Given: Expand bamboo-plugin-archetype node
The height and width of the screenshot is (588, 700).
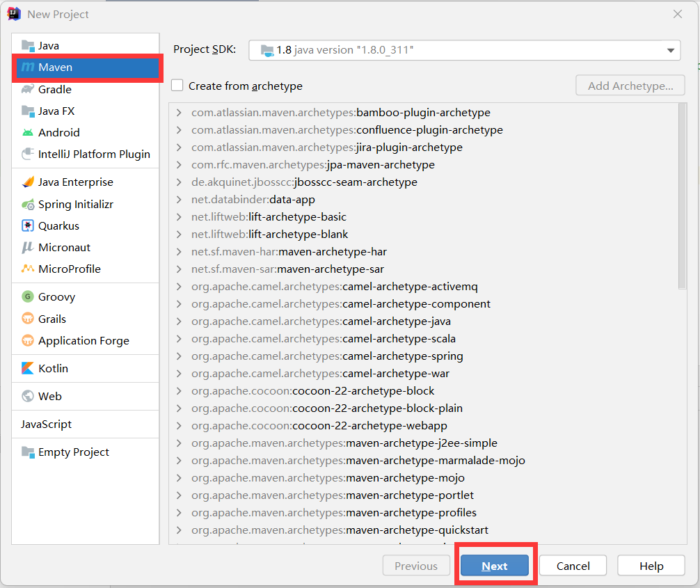Looking at the screenshot, I should tap(179, 113).
